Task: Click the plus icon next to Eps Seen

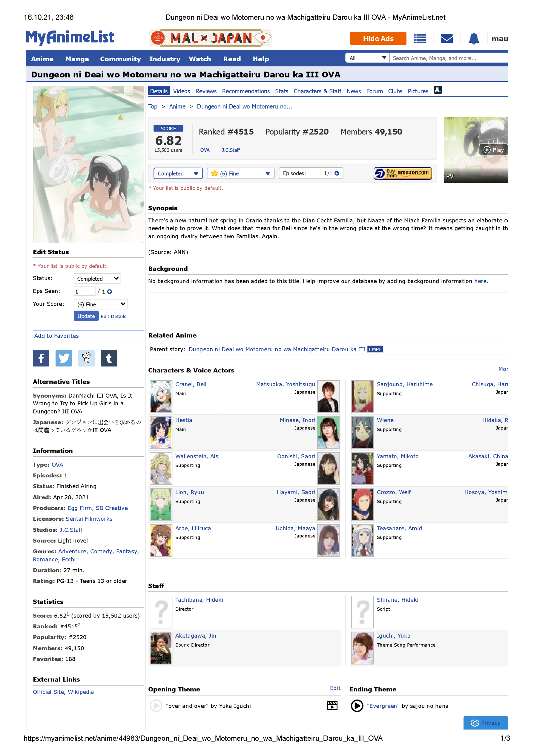Action: 110,292
